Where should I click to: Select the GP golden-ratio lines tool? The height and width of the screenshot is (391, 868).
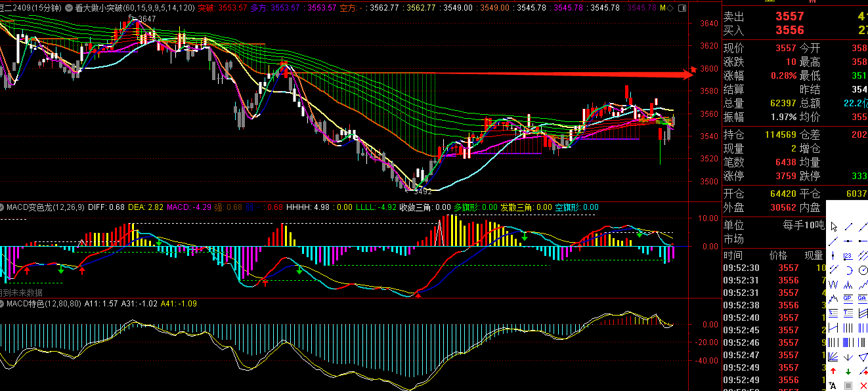848,298
